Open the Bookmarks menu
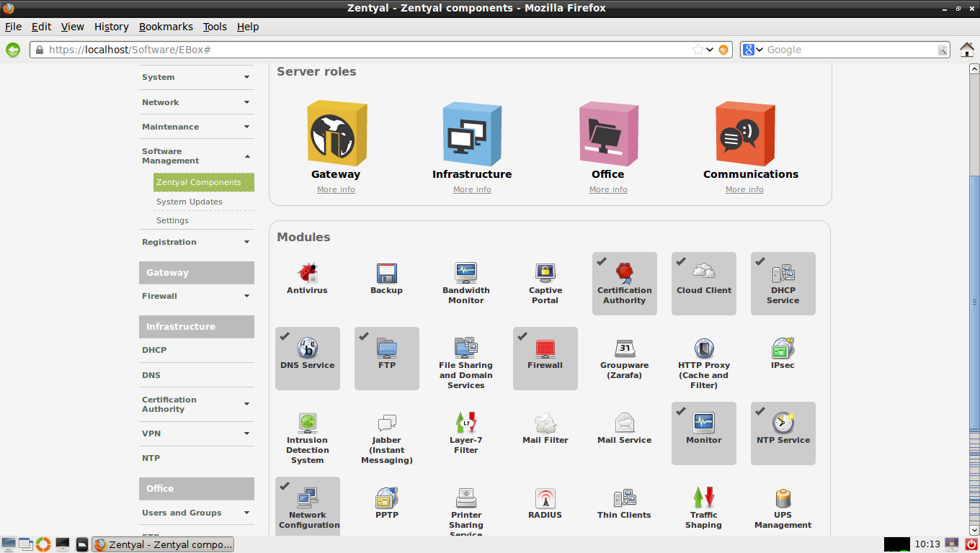Screen dimensions: 980x553 166,27
